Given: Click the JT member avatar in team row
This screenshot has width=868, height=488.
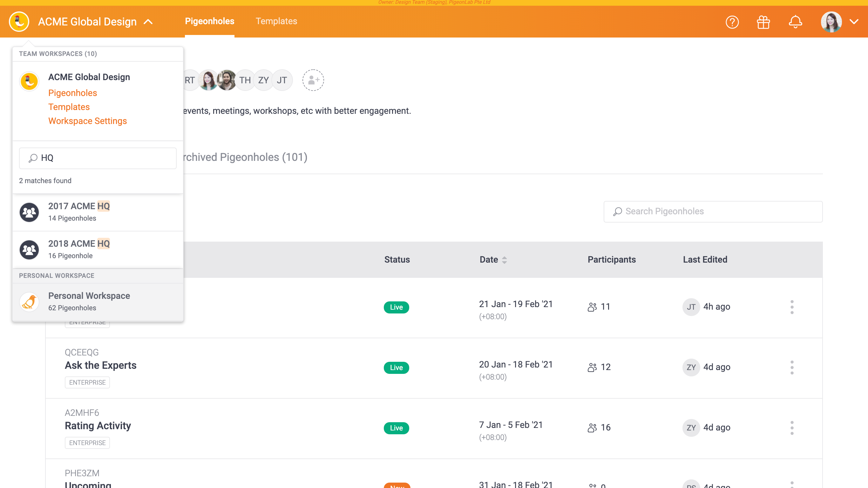Looking at the screenshot, I should (x=282, y=80).
